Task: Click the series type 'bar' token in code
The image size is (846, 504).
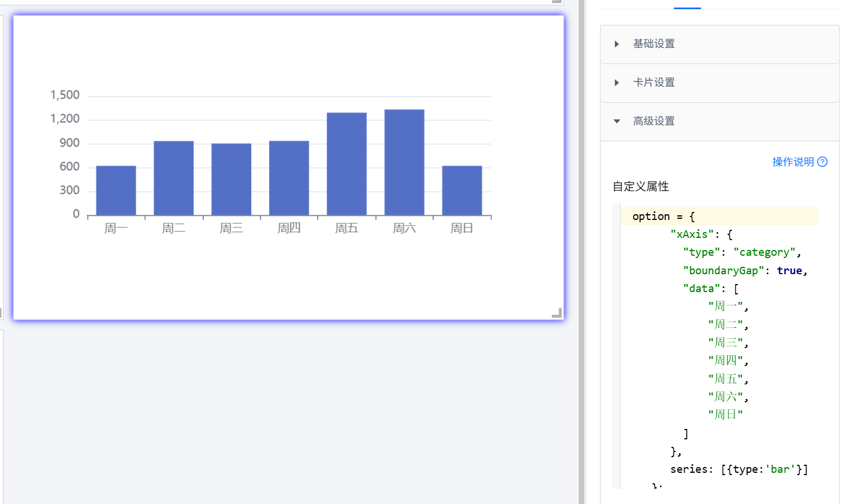Action: [779, 469]
